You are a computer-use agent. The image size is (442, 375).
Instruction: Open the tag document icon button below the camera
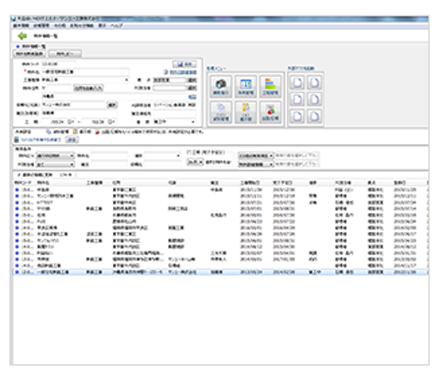221,112
